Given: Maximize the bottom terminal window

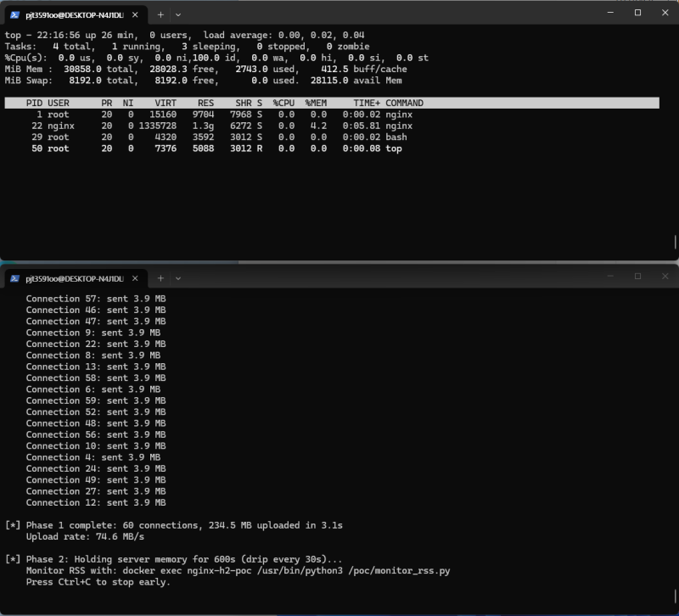Looking at the screenshot, I should 638,277.
